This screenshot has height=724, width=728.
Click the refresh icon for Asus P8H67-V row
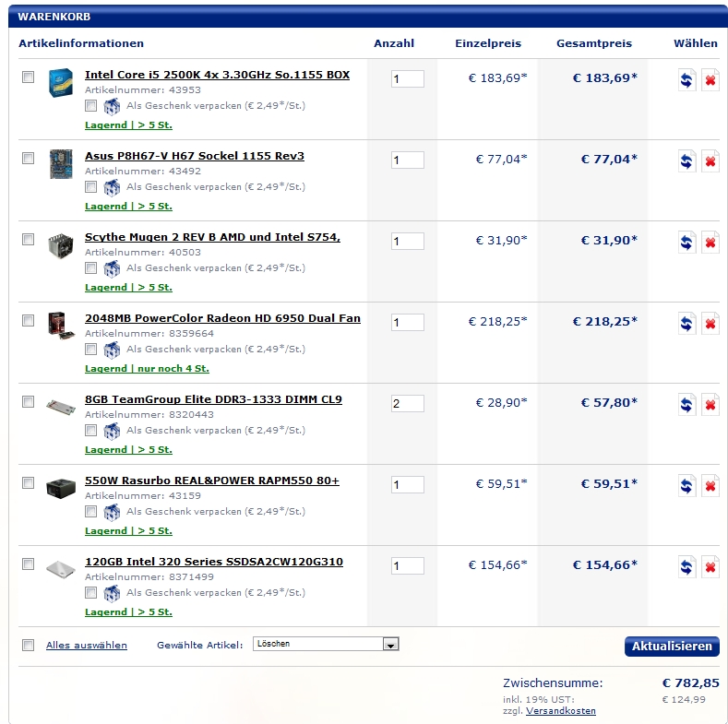(x=686, y=161)
